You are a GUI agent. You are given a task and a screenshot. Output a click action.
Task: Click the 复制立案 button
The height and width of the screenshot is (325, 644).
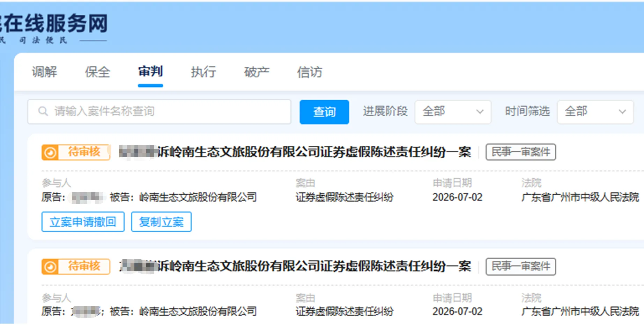point(161,222)
